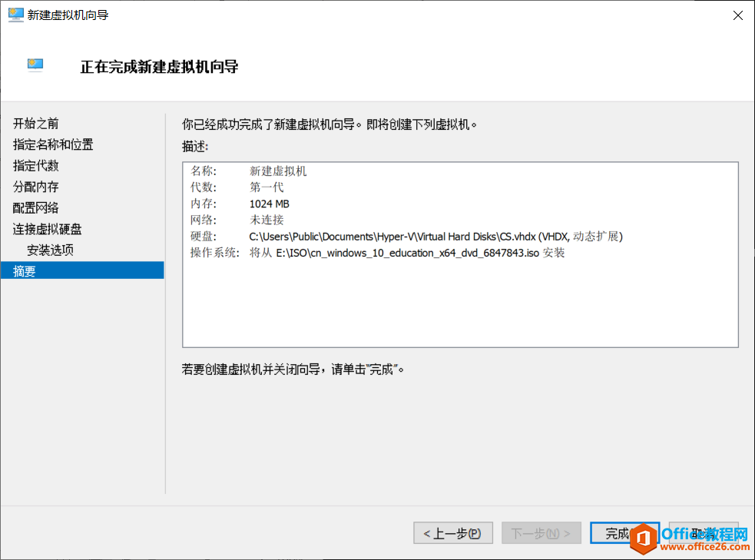Go to the 开始之前 step

[x=35, y=124]
